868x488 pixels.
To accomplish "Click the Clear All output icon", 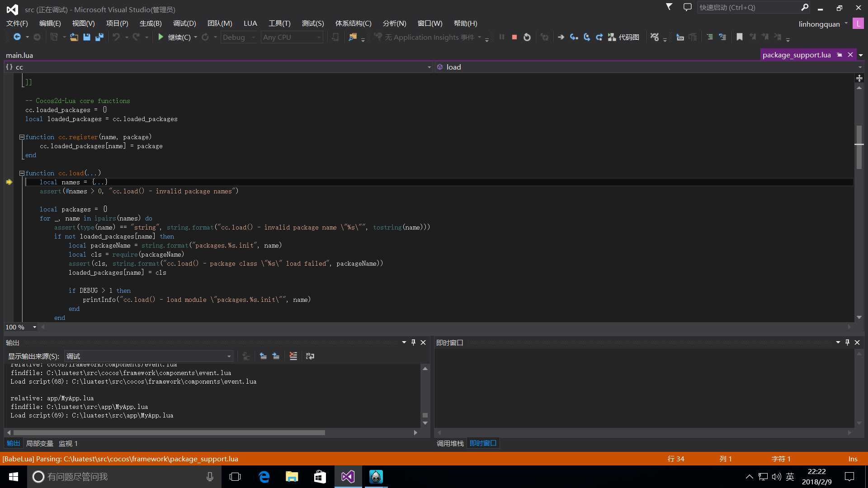I will (293, 356).
